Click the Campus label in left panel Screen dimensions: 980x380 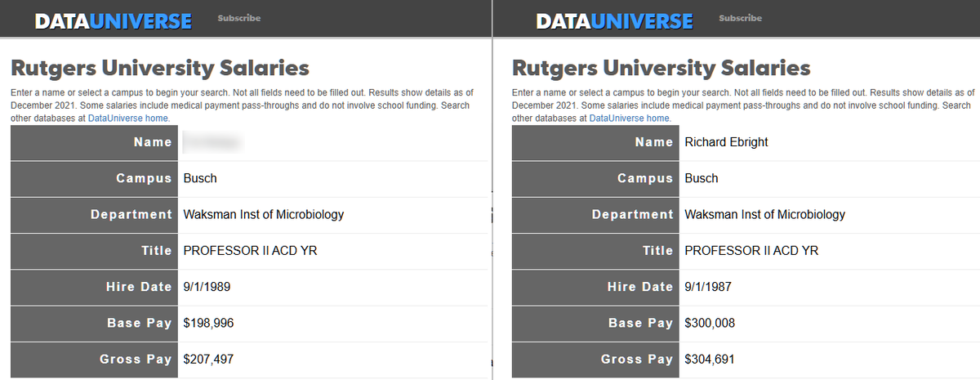144,178
